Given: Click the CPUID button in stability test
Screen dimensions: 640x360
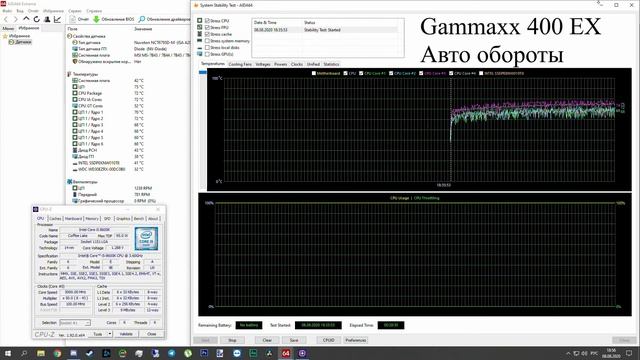Looking at the screenshot, I should [x=329, y=340].
